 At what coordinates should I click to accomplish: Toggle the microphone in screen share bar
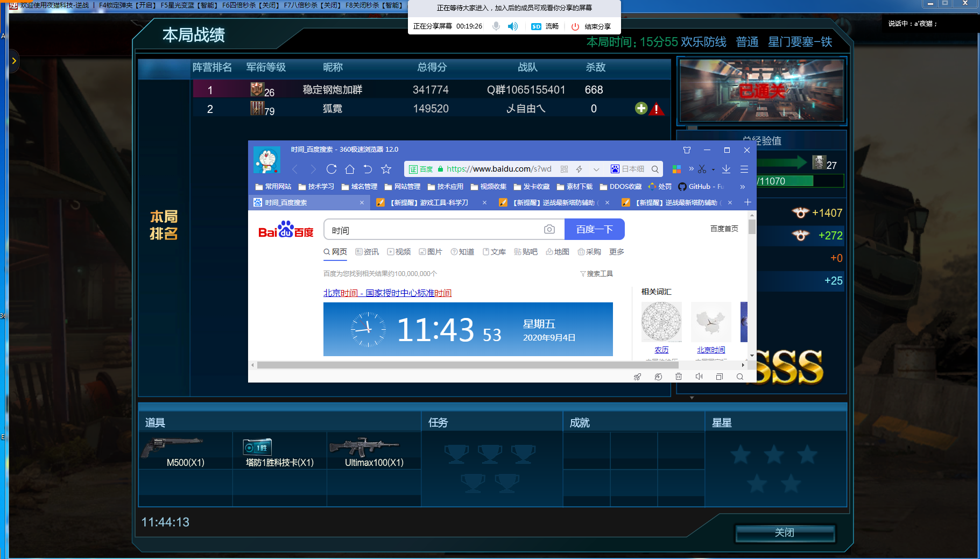click(x=496, y=26)
